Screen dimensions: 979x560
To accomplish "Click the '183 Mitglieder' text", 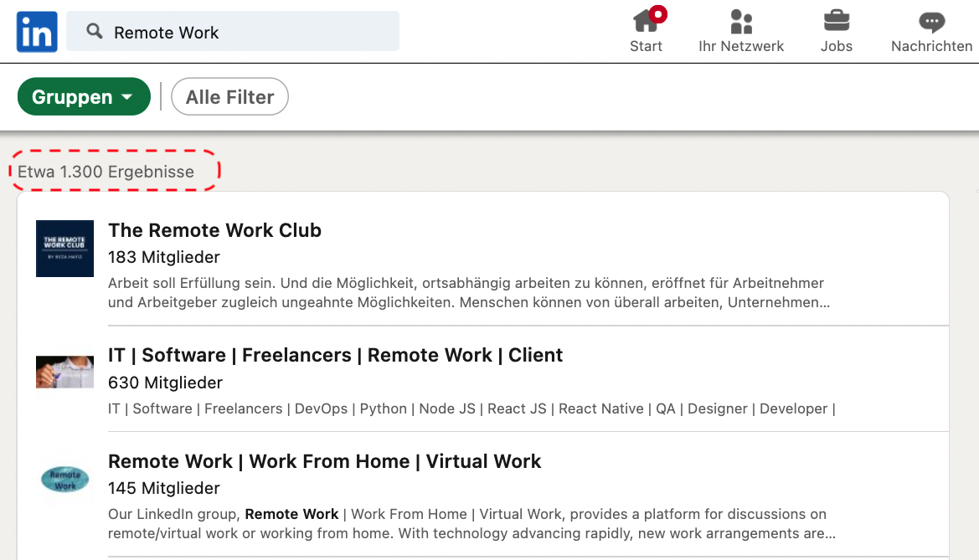I will tap(163, 257).
